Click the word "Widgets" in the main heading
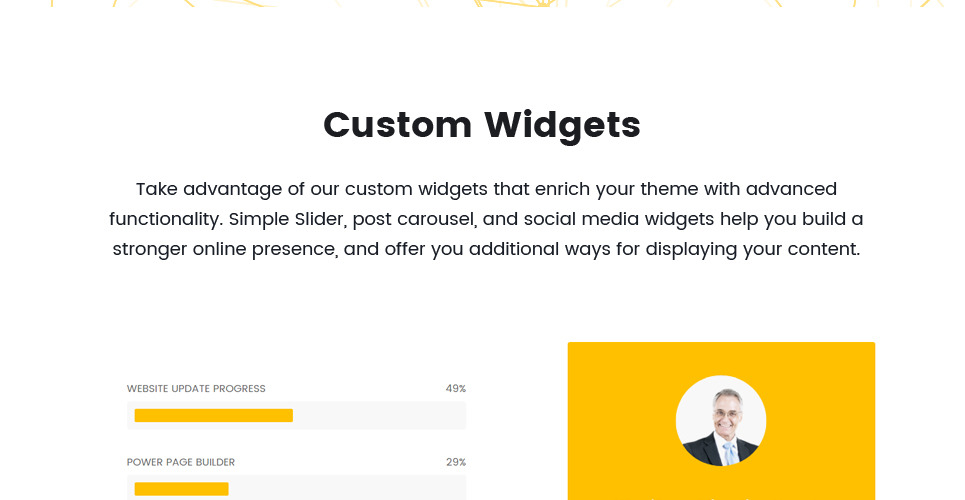The height and width of the screenshot is (500, 965). pyautogui.click(x=563, y=126)
